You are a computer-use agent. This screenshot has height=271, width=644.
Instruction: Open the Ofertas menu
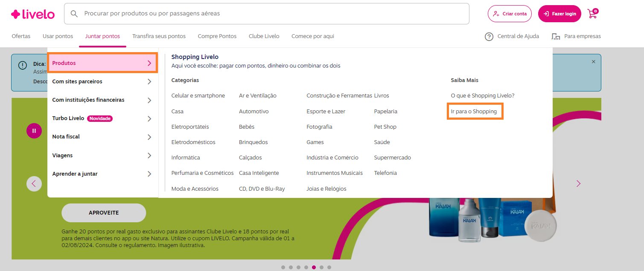(x=21, y=36)
